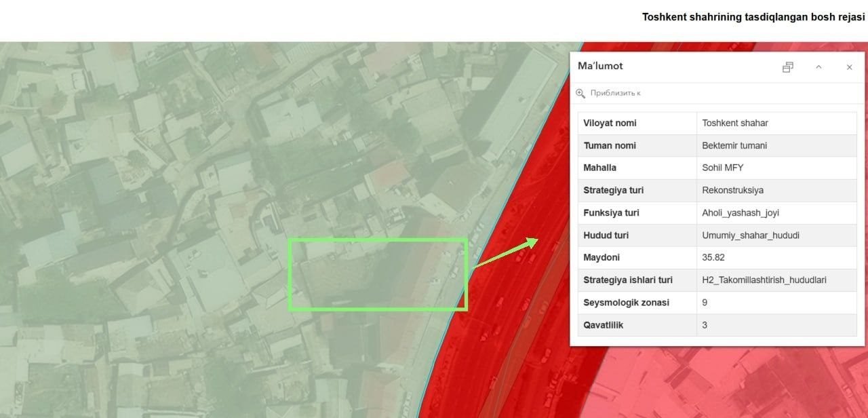Image resolution: width=868 pixels, height=418 pixels.
Task: Click the "Toshkent shahar" value cell
Action: click(776, 123)
